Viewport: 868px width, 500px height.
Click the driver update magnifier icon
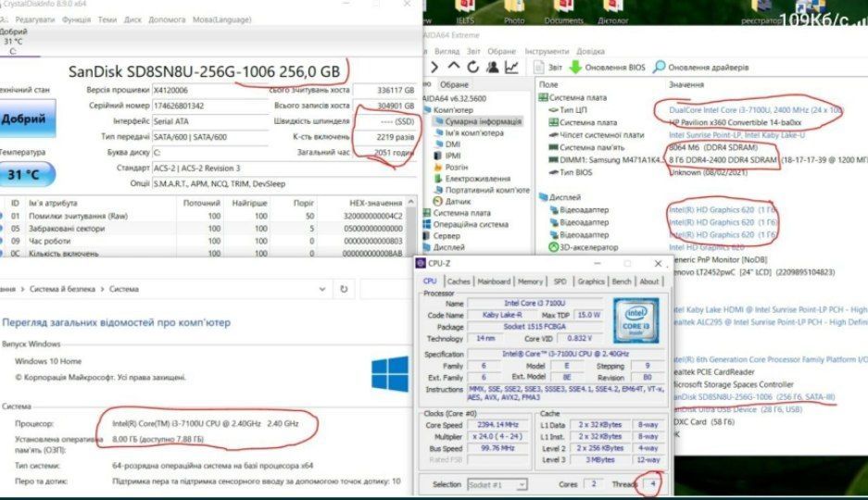659,67
